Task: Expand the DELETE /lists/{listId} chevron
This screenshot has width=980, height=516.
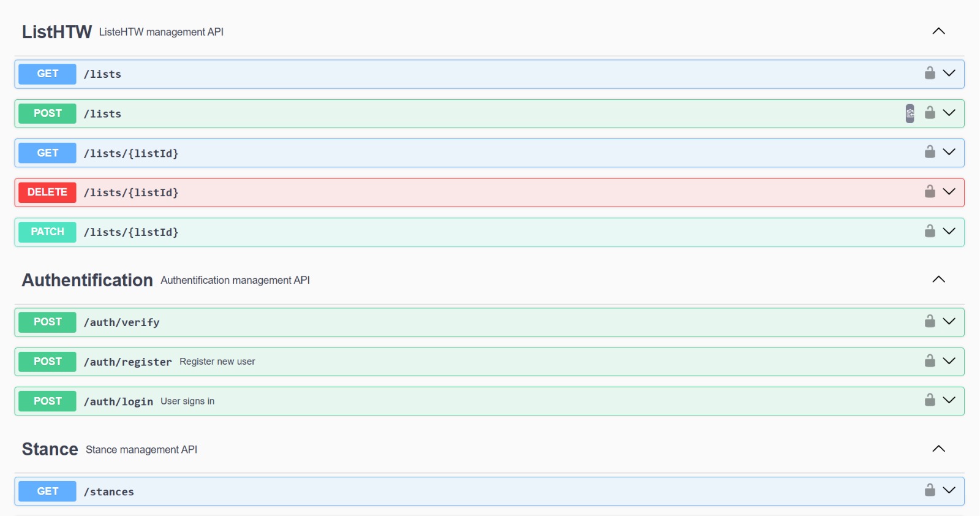Action: point(949,192)
